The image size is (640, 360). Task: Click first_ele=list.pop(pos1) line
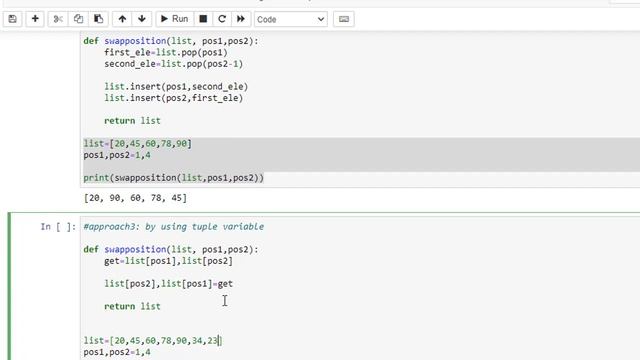pyautogui.click(x=165, y=52)
